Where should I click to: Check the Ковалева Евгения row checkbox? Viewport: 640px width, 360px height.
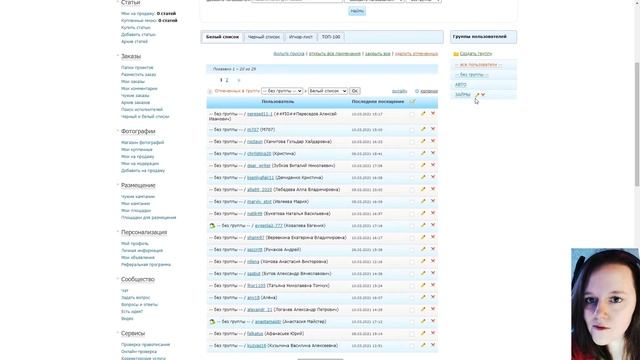pos(412,226)
